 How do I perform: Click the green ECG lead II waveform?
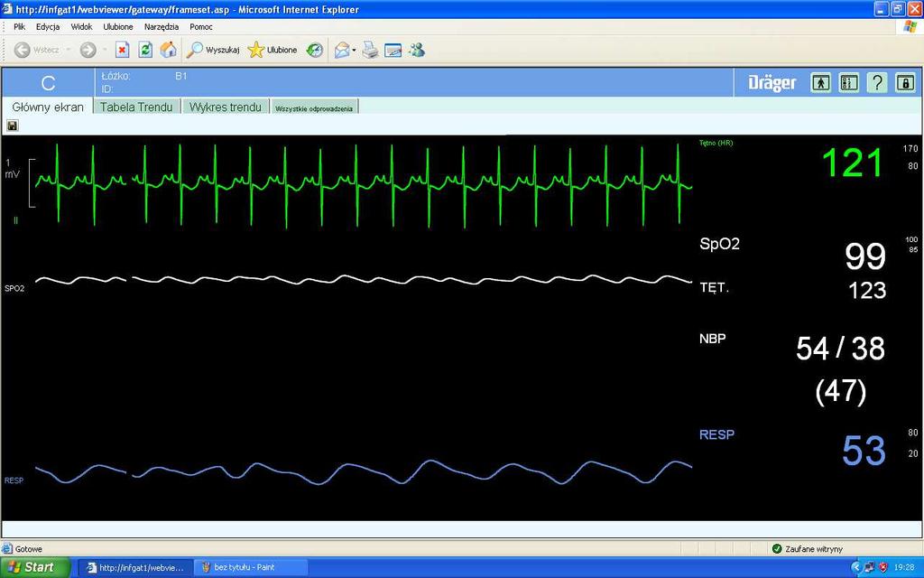[x=364, y=184]
